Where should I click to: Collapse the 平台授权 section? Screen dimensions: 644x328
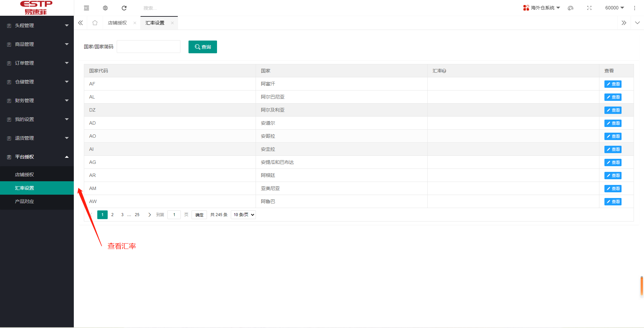(x=24, y=156)
